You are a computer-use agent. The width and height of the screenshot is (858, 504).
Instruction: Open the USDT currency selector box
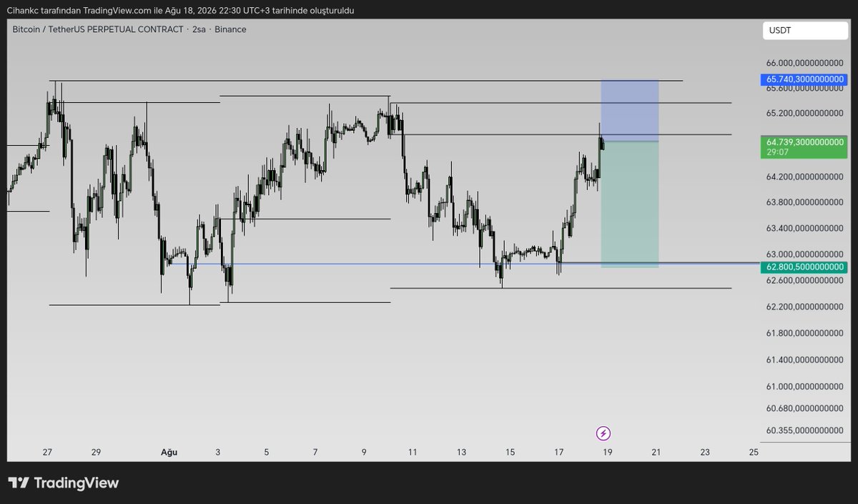[805, 31]
